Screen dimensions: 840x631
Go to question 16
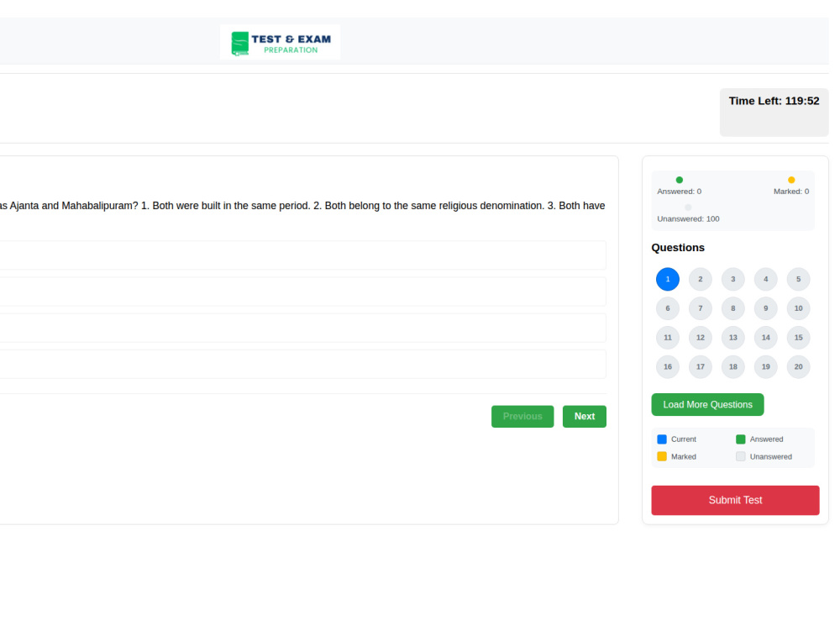point(668,367)
